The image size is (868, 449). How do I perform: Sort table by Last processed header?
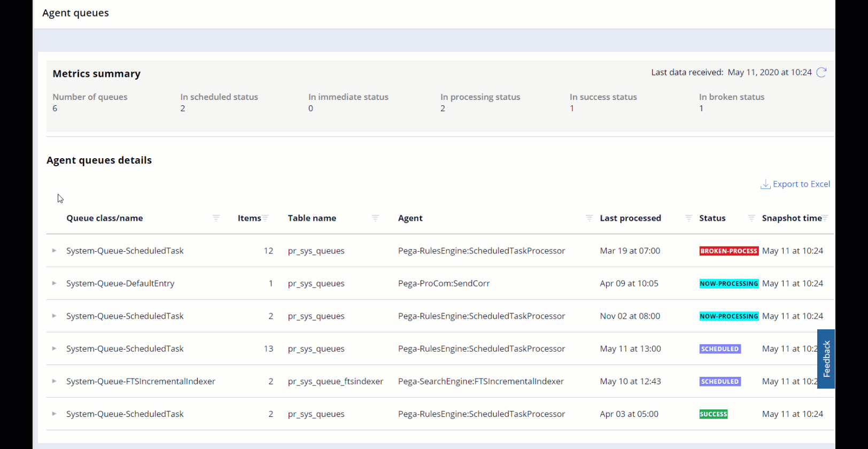click(x=630, y=218)
